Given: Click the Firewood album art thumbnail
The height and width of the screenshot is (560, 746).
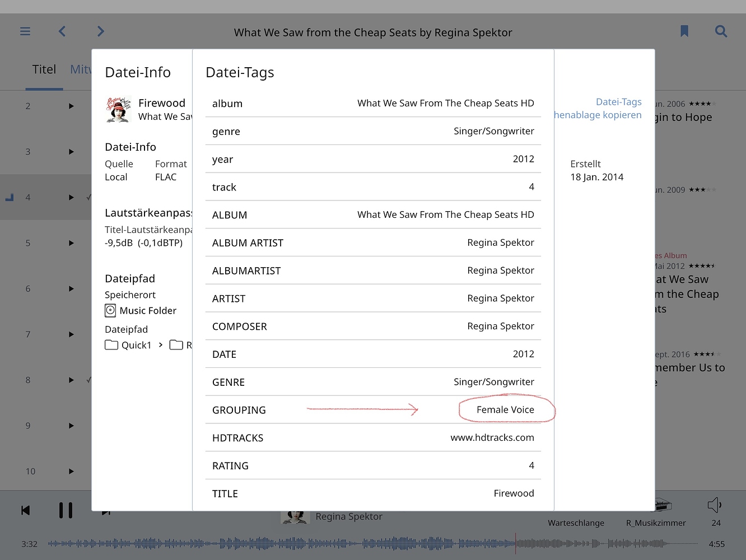Looking at the screenshot, I should [x=118, y=109].
